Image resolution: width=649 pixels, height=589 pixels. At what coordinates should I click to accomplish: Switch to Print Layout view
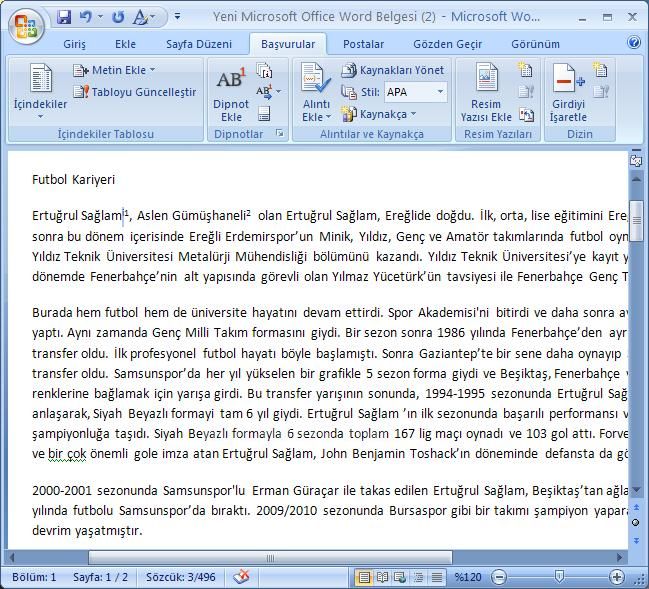[x=364, y=577]
